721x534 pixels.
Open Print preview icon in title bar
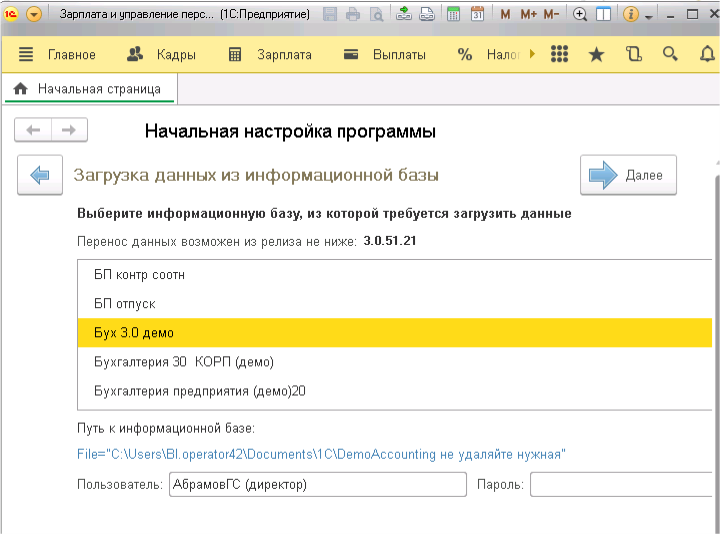click(376, 15)
